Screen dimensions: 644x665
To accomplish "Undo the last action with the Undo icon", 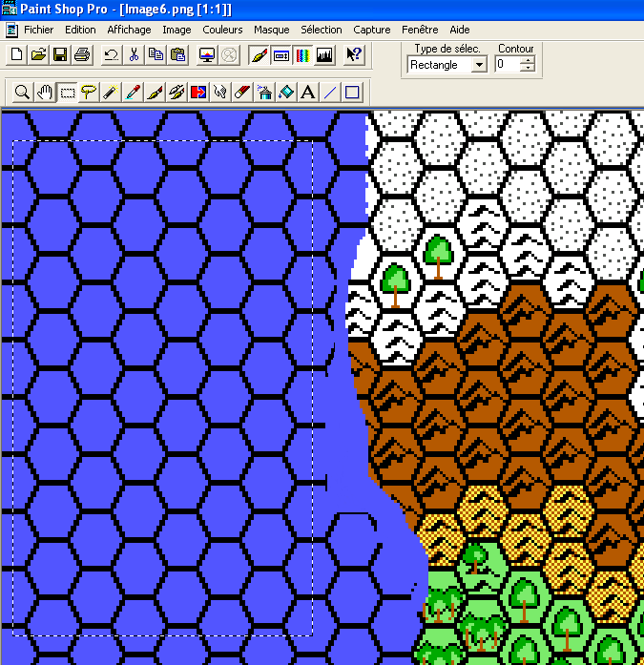I will click(112, 54).
